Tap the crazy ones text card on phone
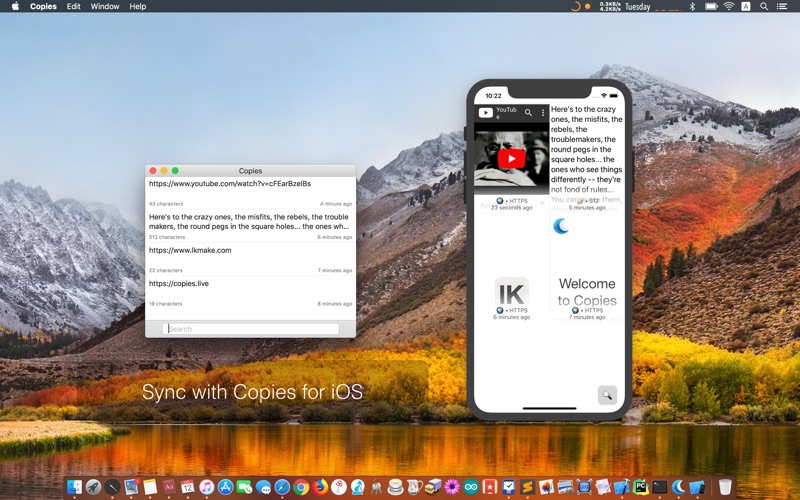800x500 pixels. (x=587, y=158)
